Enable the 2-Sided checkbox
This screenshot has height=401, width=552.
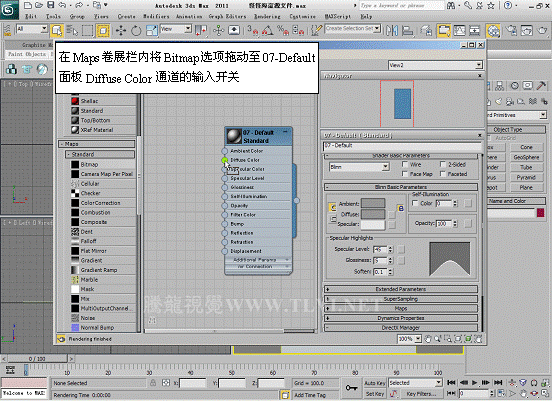[443, 164]
